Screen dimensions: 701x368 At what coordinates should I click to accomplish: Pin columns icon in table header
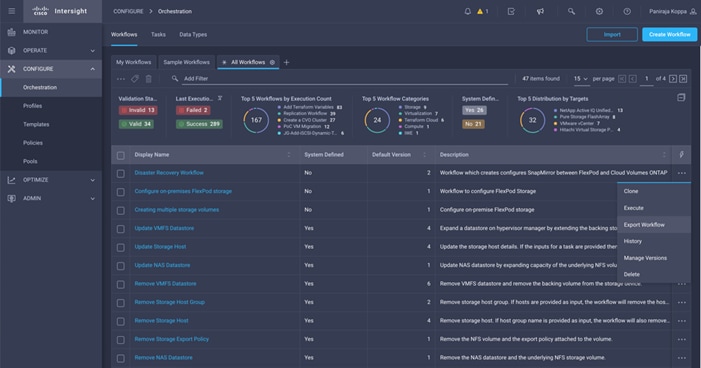tap(681, 155)
